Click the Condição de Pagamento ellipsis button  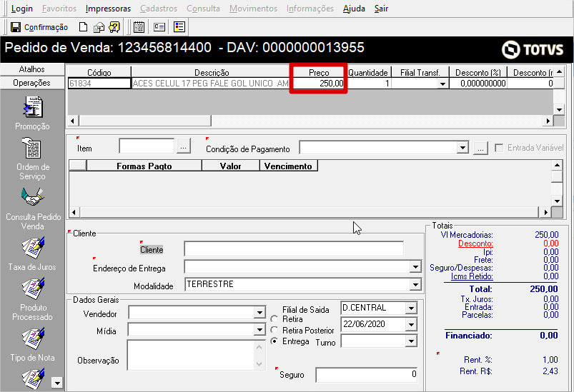(x=480, y=148)
